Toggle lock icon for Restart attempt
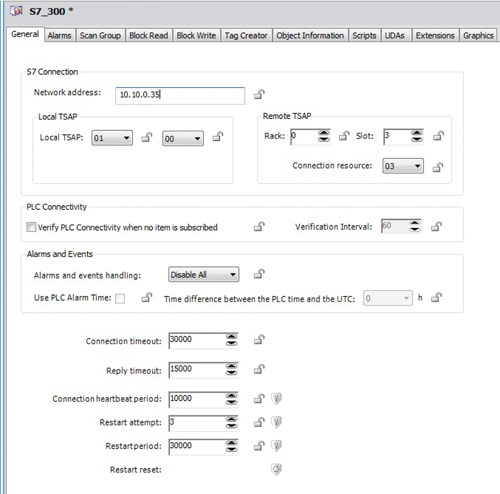This screenshot has width=500, height=494. click(x=259, y=422)
